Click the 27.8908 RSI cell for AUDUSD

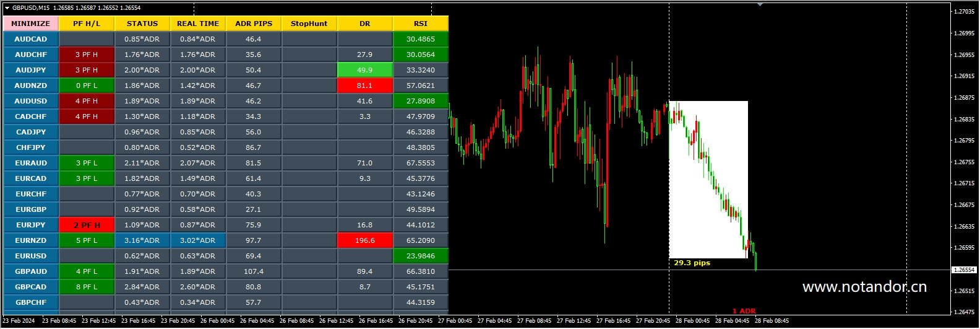click(421, 101)
